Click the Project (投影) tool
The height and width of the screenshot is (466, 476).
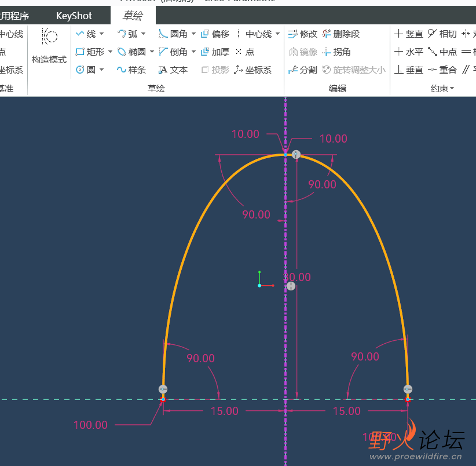215,70
